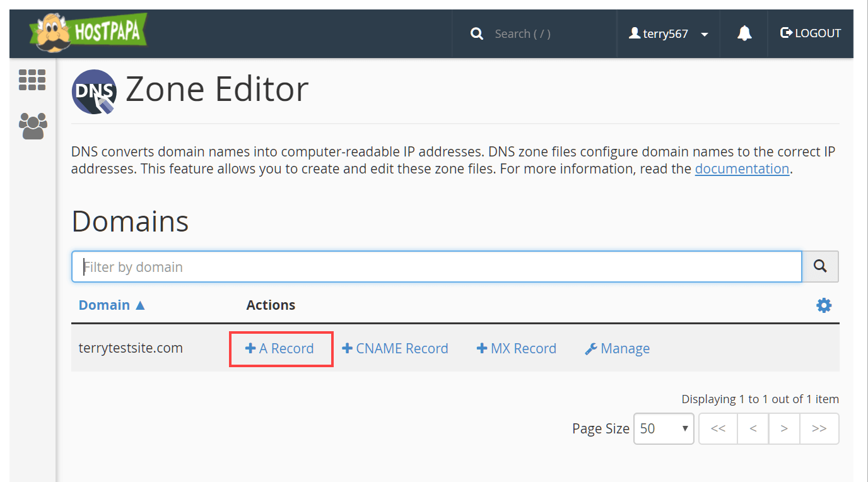Select the terrytestsite.com domain text
The image size is (868, 482).
click(x=131, y=348)
